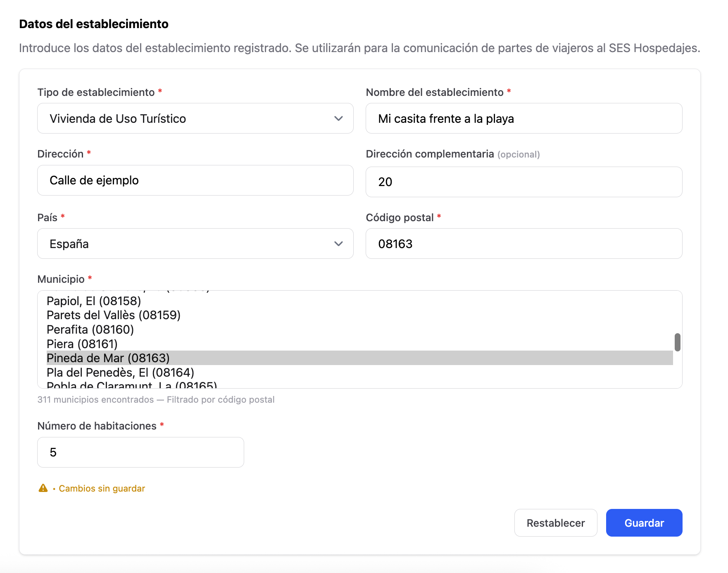Click the Número de habitaciones field

[140, 452]
